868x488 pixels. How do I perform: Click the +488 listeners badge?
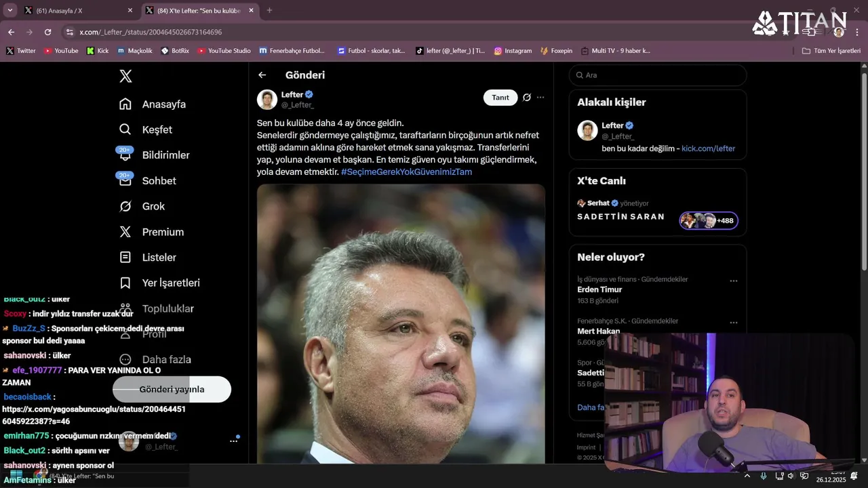pyautogui.click(x=709, y=221)
